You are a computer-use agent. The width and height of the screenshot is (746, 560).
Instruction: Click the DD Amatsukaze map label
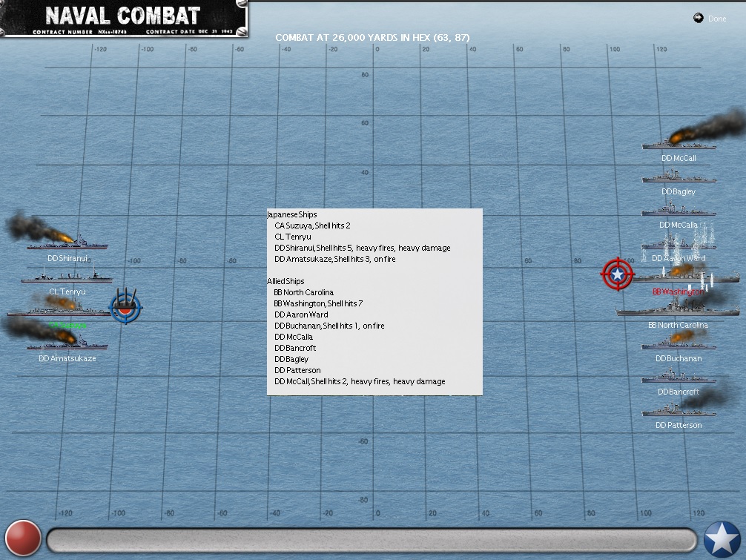pyautogui.click(x=67, y=358)
